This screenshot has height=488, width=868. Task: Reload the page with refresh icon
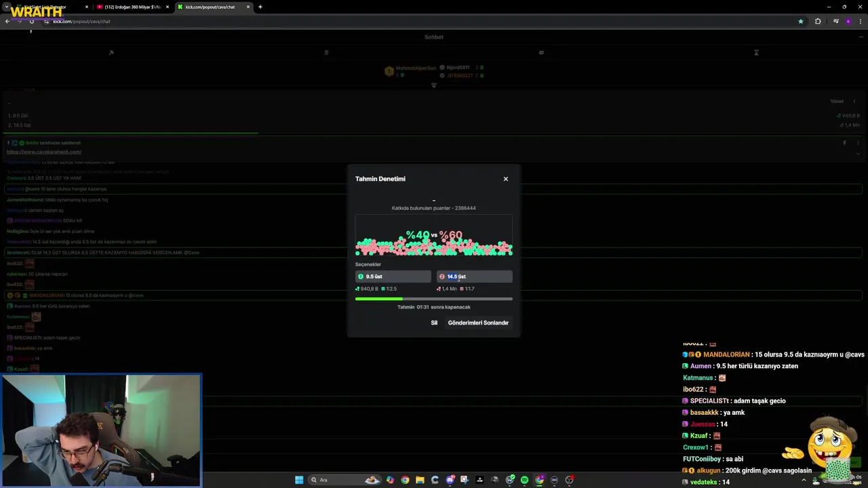31,21
